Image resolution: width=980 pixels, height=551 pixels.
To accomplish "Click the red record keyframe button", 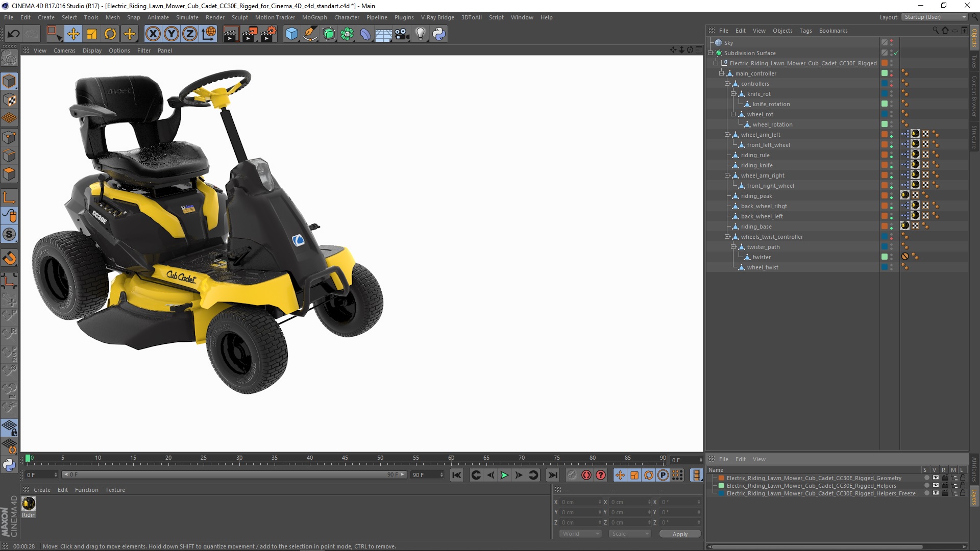I will [586, 475].
